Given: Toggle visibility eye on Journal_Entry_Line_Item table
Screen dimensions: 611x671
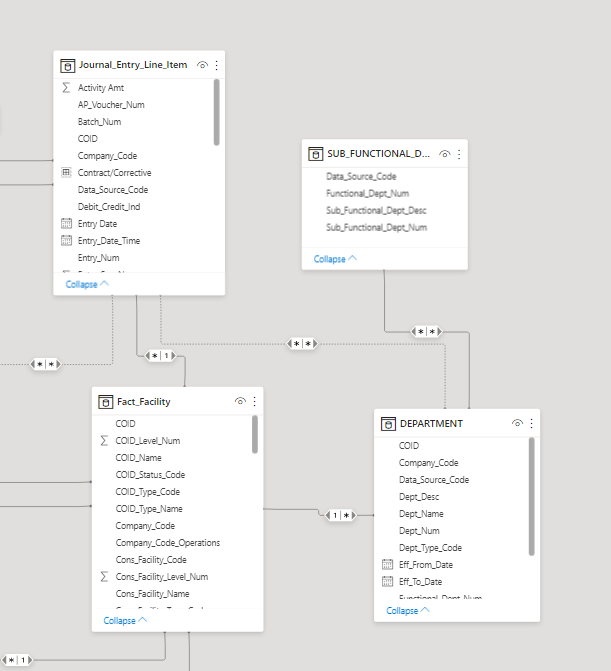Looking at the screenshot, I should coord(202,65).
